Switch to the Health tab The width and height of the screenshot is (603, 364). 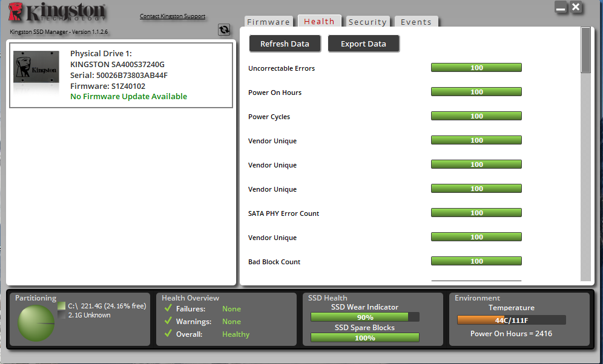pyautogui.click(x=319, y=21)
